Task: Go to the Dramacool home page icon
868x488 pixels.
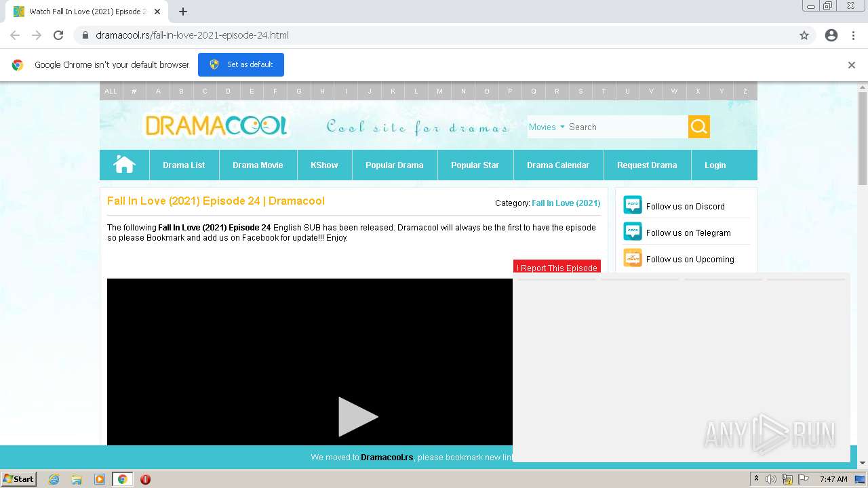Action: click(x=124, y=165)
